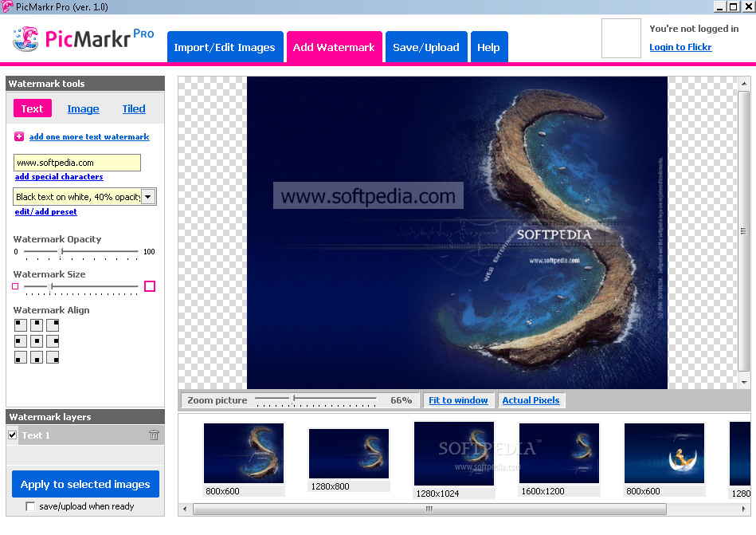The image size is (756, 535).
Task: Align watermark to bottom-center
Action: [37, 357]
